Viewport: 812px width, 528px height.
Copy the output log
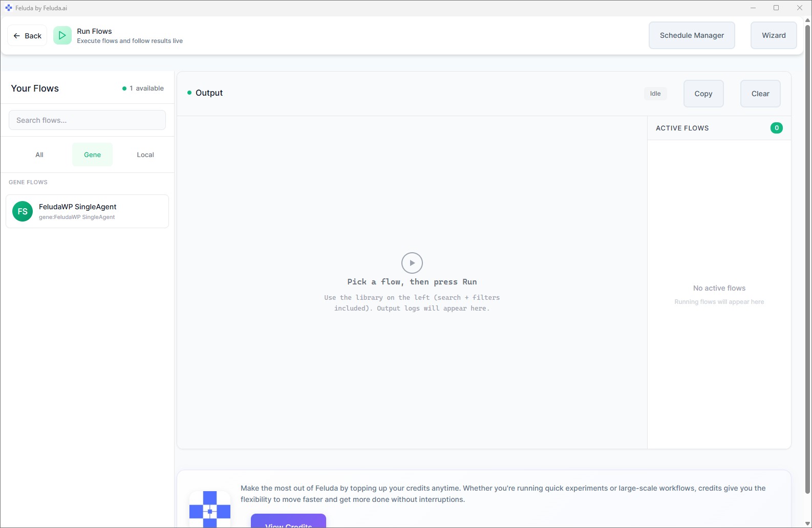tap(703, 94)
